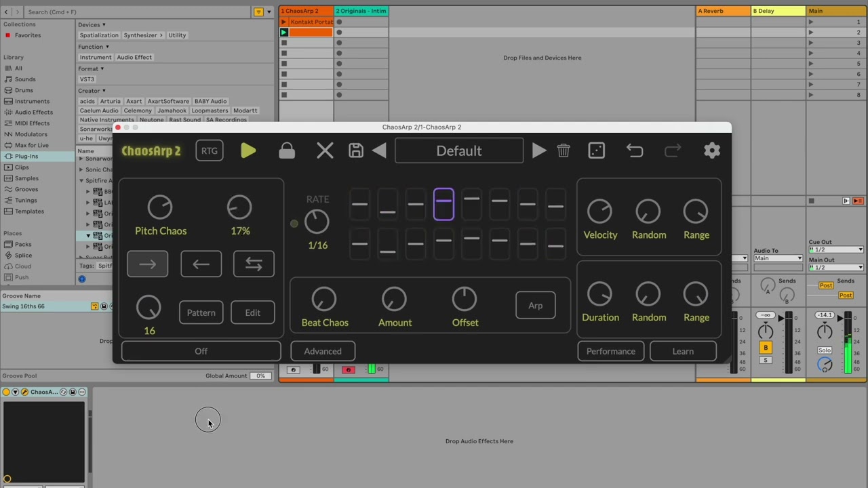Go to next preset with right triangle
Screen dimensions: 868x488
[539, 150]
